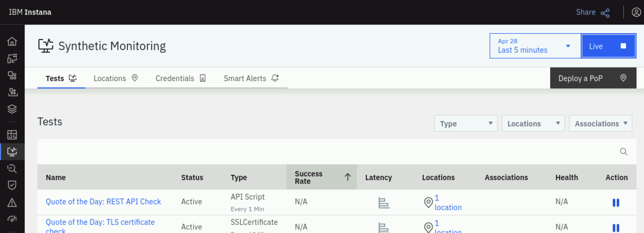The image size is (644, 233).
Task: Open latency chart for TLS certificate check
Action: pos(384,227)
